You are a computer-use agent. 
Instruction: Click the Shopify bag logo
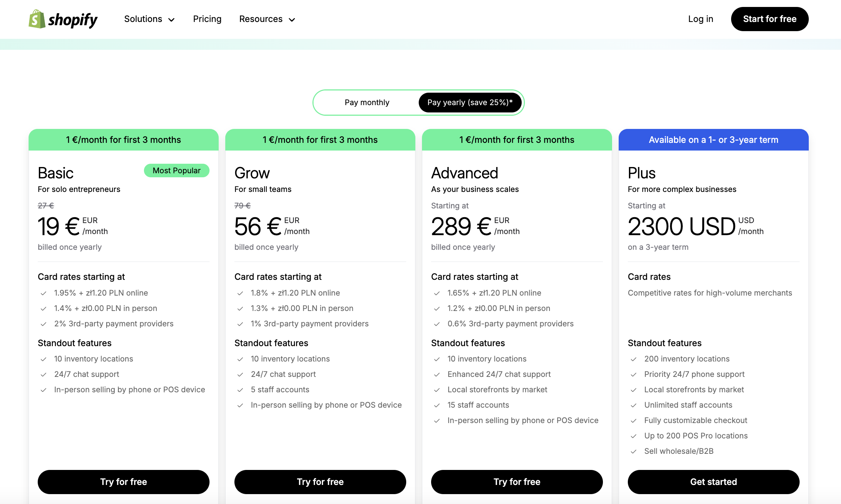pos(37,19)
